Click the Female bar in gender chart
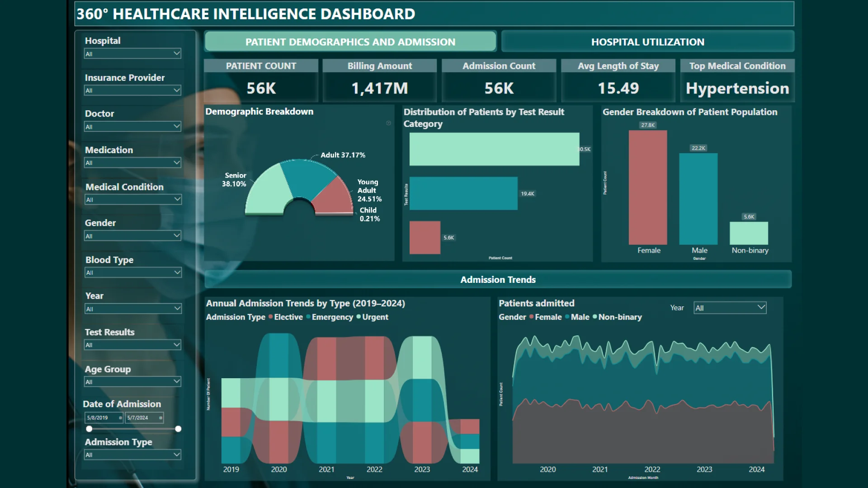 click(647, 188)
